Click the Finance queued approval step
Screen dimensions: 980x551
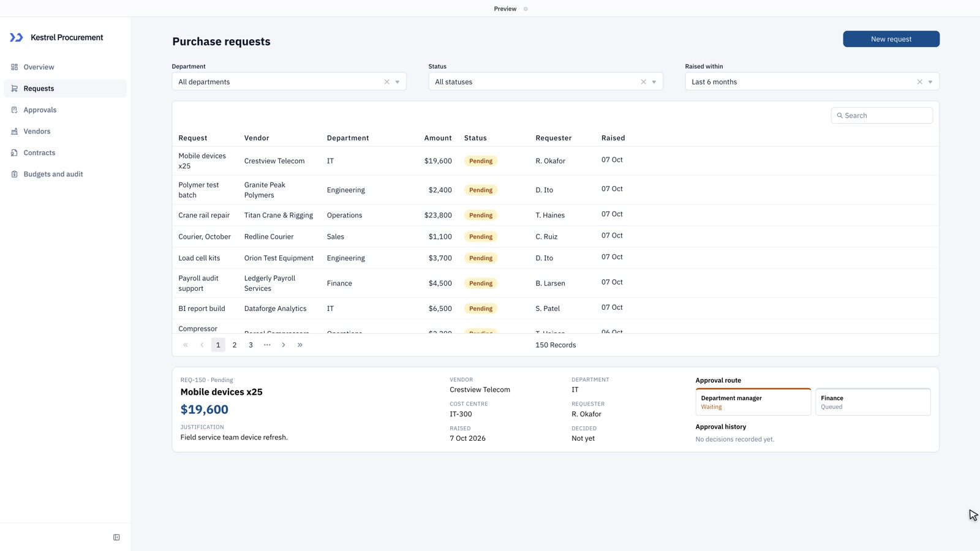[x=873, y=402]
